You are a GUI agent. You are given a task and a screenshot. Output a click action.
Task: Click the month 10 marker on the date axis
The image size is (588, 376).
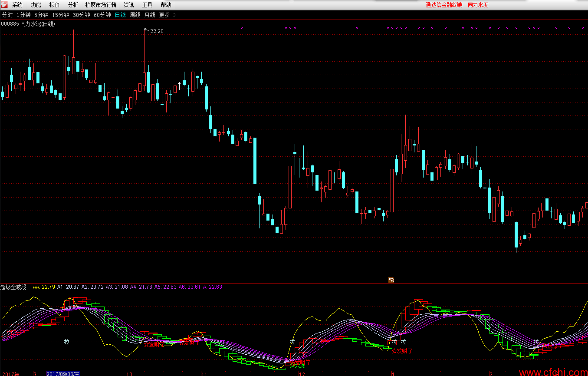[x=129, y=373]
